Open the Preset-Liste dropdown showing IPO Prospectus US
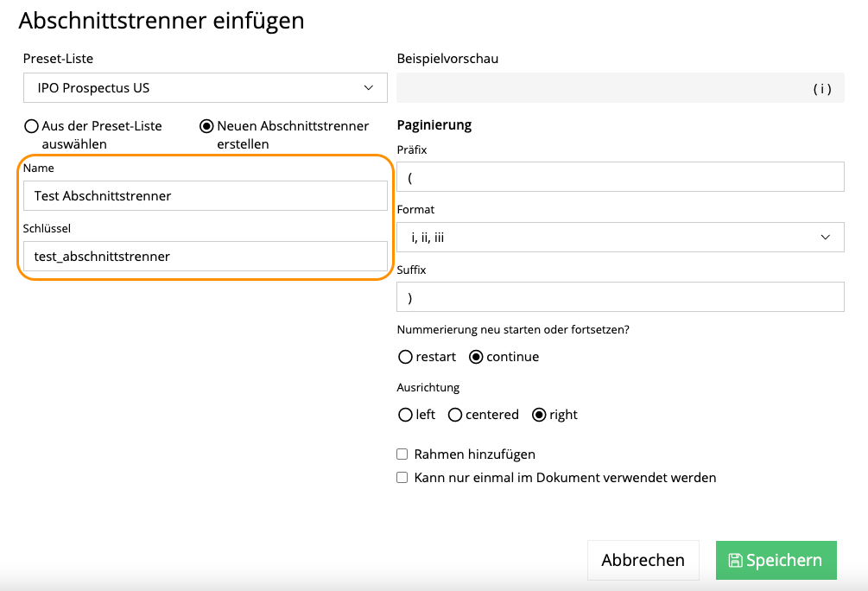This screenshot has height=591, width=868. click(x=205, y=87)
